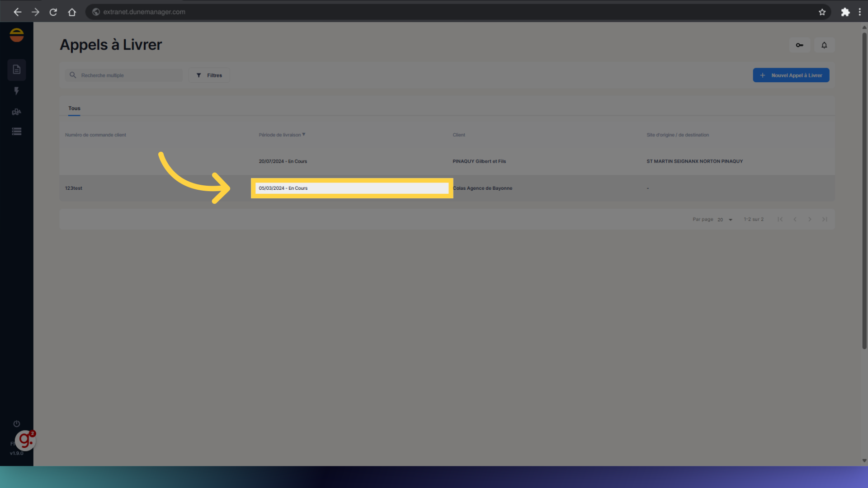Bookmark page with the star icon
Screen dimensions: 868x488
click(822, 12)
